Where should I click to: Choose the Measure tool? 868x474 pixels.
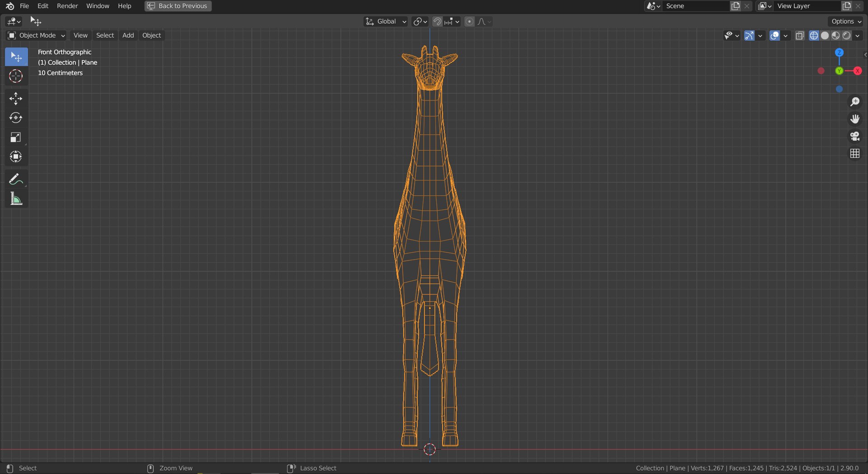16,199
